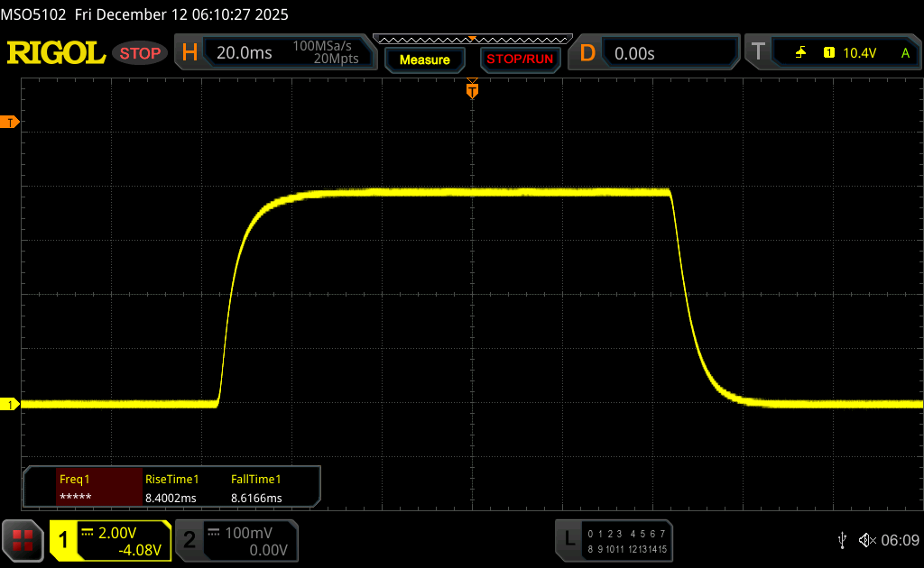Click the orange trigger level marker at left edge
The height and width of the screenshot is (568, 924).
[x=11, y=122]
